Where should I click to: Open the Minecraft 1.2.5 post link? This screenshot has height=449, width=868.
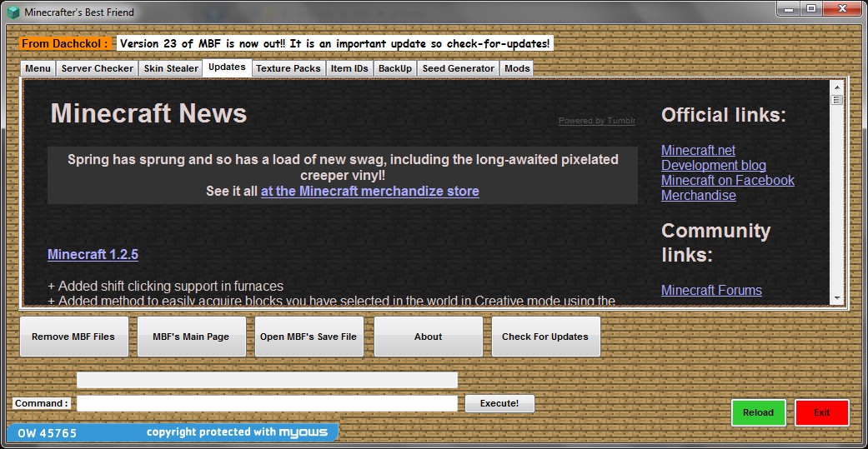coord(93,254)
